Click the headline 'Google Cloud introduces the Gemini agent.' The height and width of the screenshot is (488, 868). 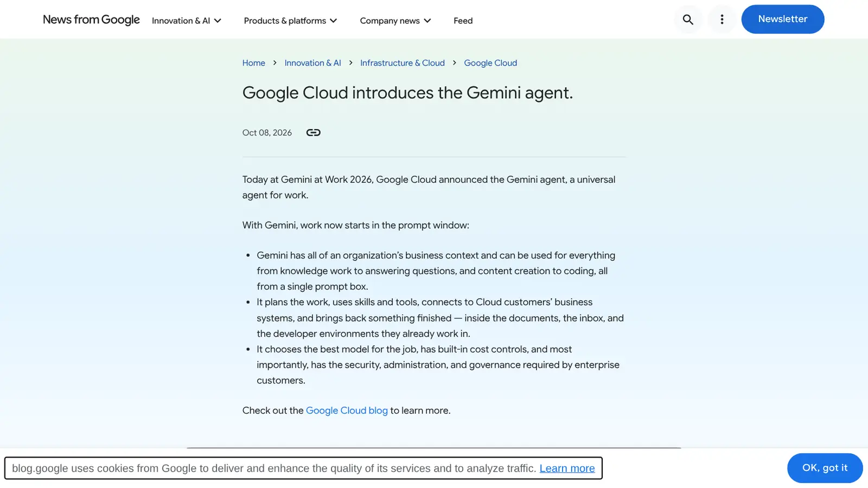click(407, 93)
